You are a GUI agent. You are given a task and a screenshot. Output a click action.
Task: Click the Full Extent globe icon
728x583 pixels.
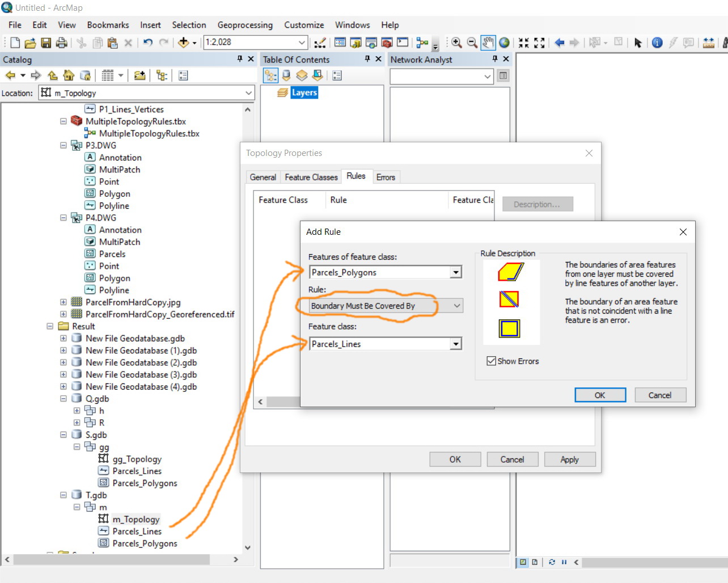[x=504, y=43]
